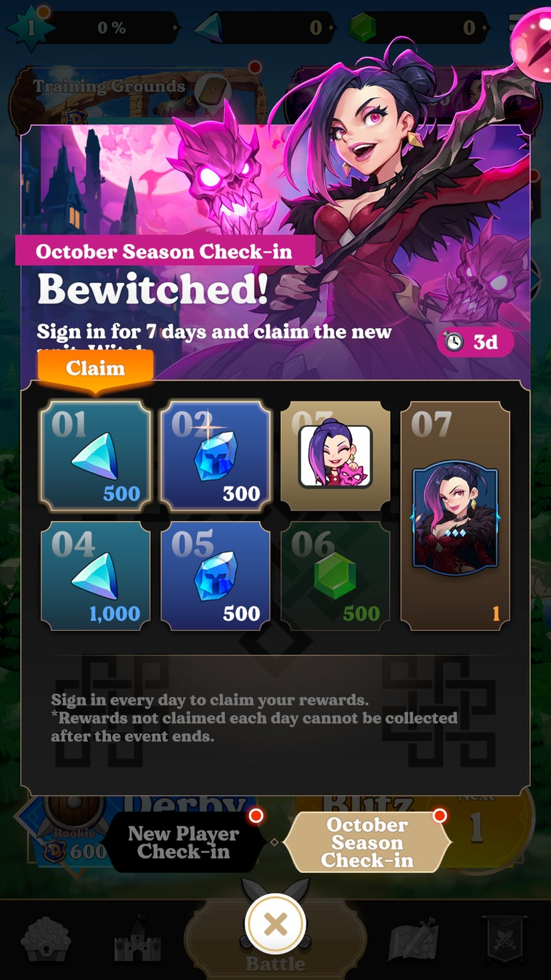This screenshot has width=551, height=980.
Task: Open the Day 07 Witch unit card
Action: point(455,515)
